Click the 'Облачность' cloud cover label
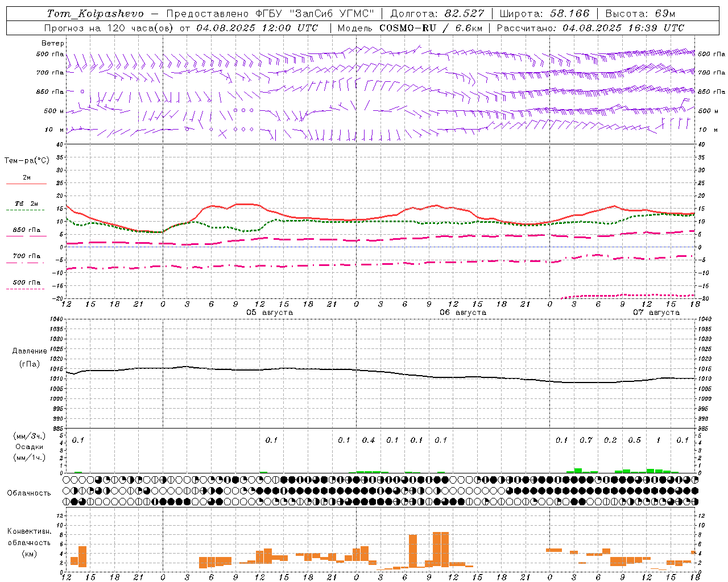The width and height of the screenshot is (728, 582). [29, 493]
